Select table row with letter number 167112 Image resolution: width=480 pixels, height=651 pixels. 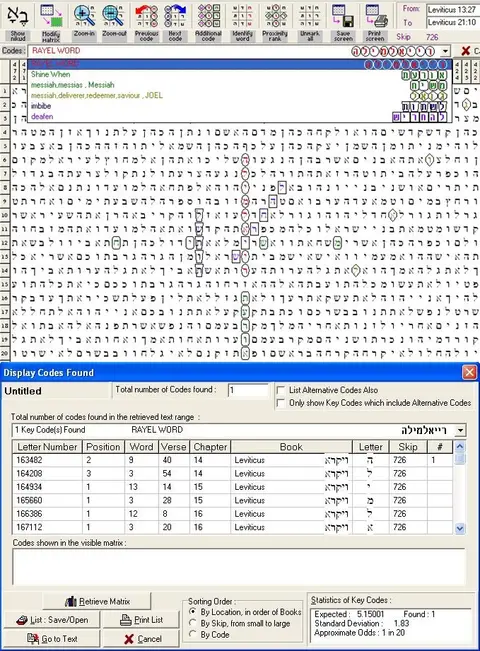(x=233, y=527)
